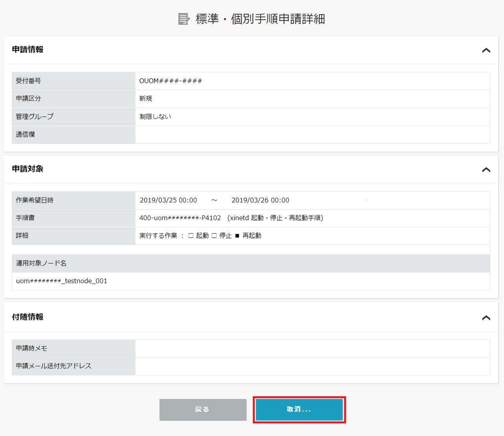Click the 手順書 label
Screen dimensions: 504x436
pyautogui.click(x=25, y=218)
